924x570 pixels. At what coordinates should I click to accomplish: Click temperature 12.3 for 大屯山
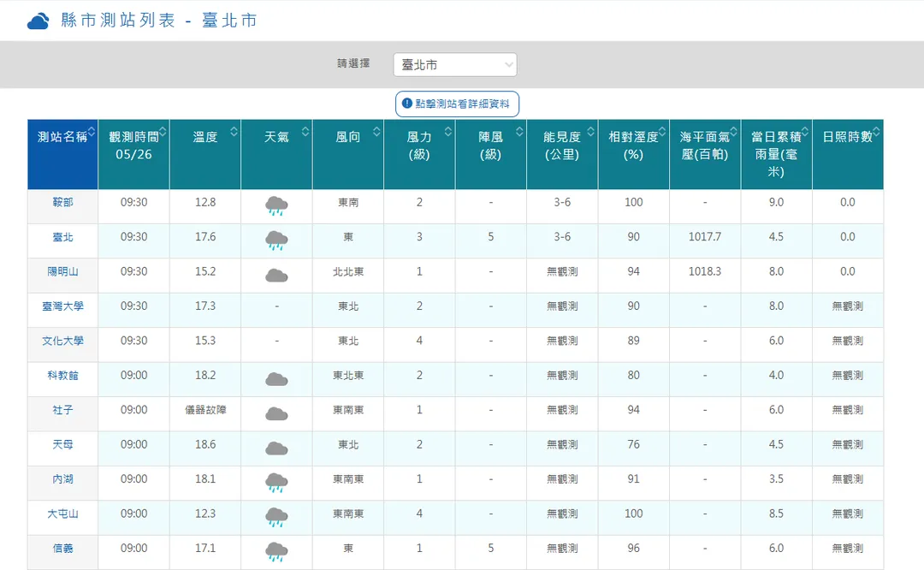[x=205, y=514]
